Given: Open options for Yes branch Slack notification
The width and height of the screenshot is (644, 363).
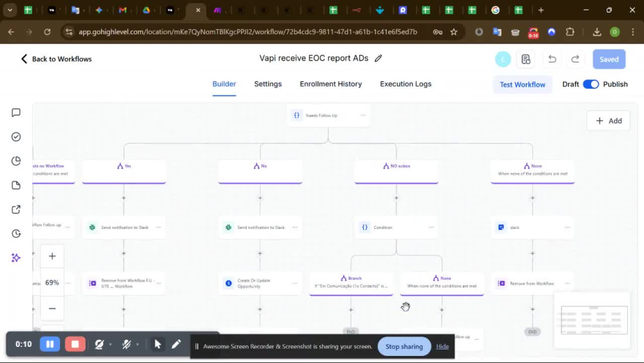Looking at the screenshot, I should point(158,228).
